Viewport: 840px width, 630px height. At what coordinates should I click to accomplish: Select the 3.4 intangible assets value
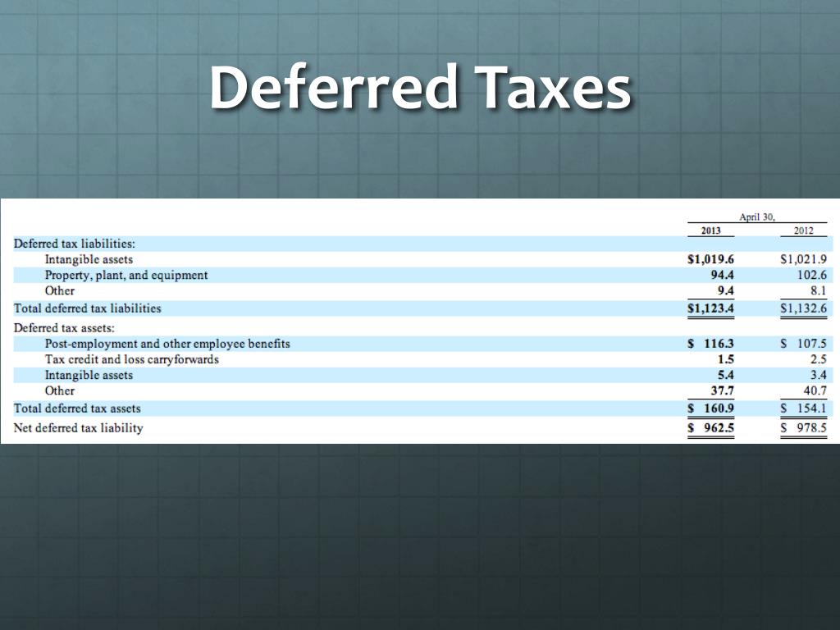tap(819, 375)
